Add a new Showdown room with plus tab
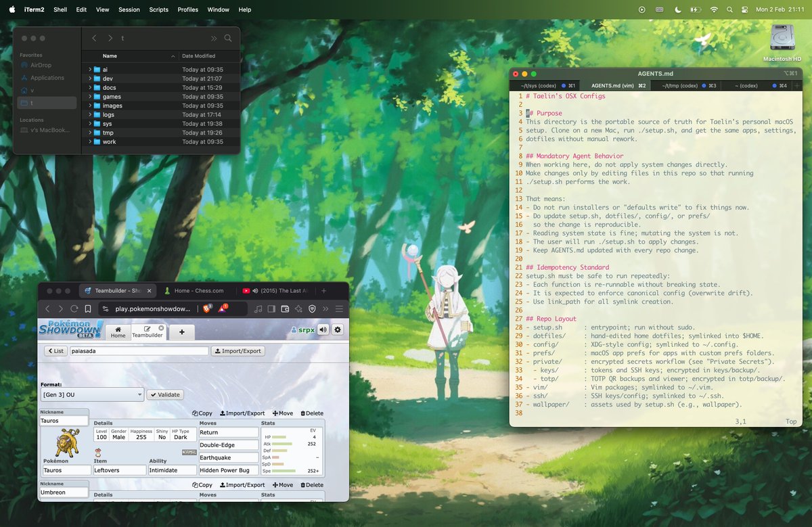This screenshot has width=812, height=527. point(182,332)
